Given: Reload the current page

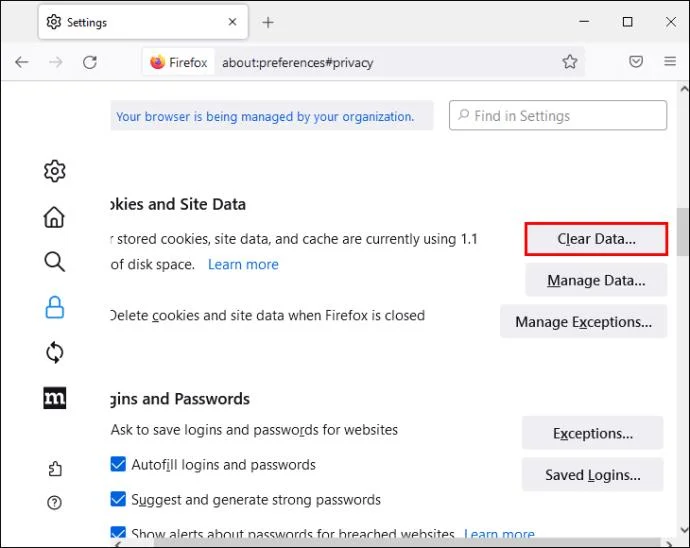Looking at the screenshot, I should tap(90, 62).
